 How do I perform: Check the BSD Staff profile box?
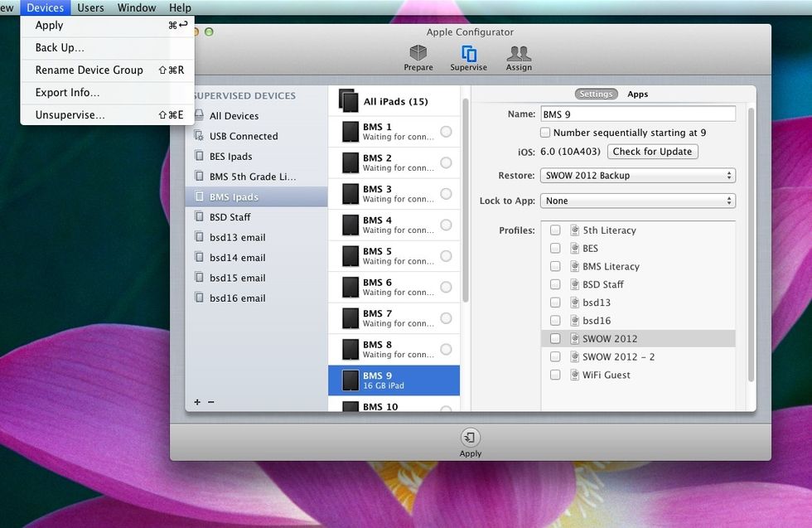pyautogui.click(x=555, y=284)
